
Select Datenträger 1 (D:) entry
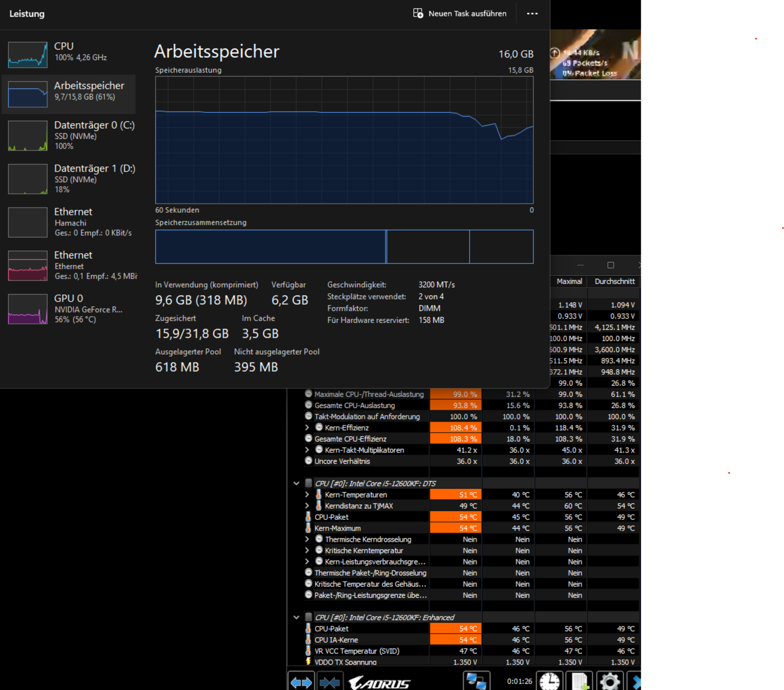(69, 179)
